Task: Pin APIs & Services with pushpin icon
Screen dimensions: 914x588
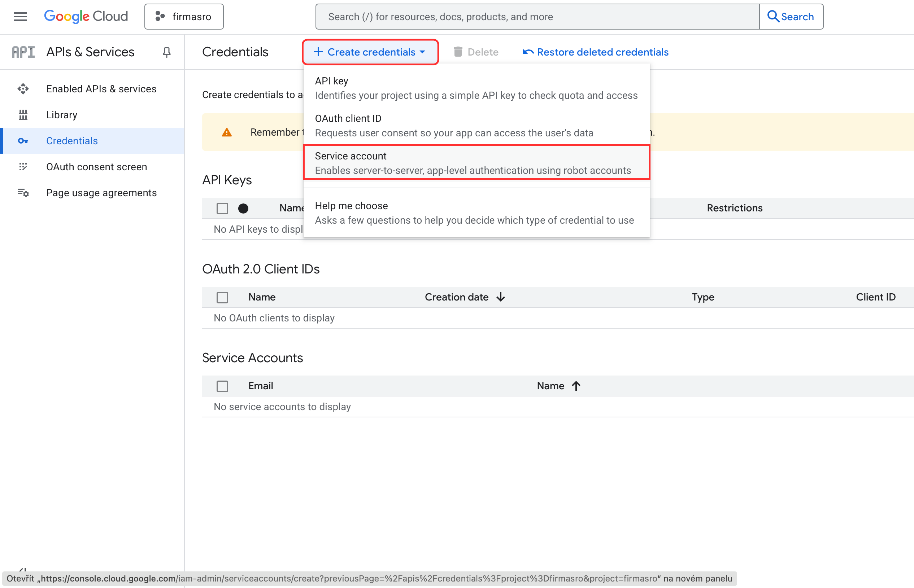Action: (x=167, y=52)
